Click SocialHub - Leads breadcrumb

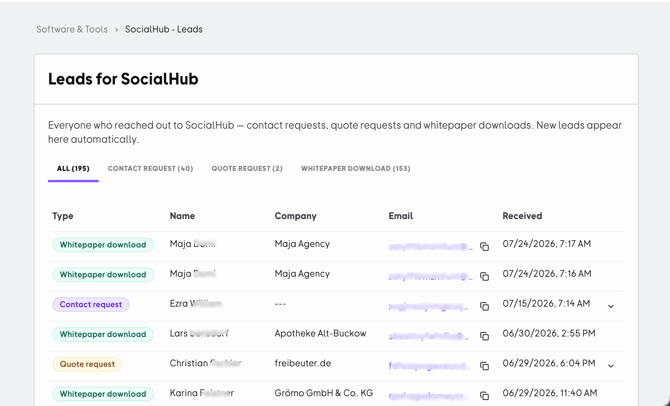[164, 29]
